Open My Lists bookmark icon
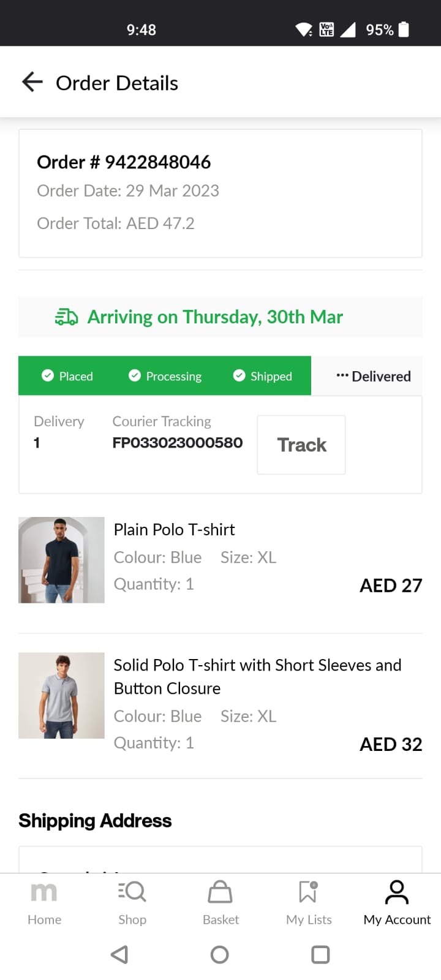 tap(308, 892)
